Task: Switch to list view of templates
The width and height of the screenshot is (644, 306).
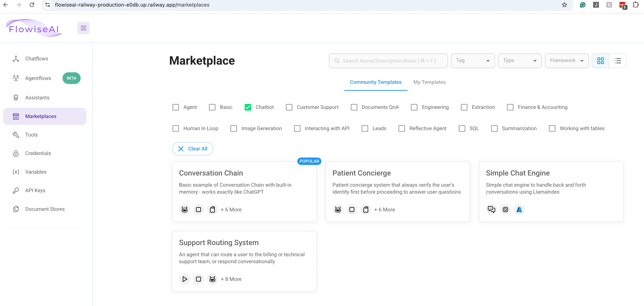Action: [618, 61]
